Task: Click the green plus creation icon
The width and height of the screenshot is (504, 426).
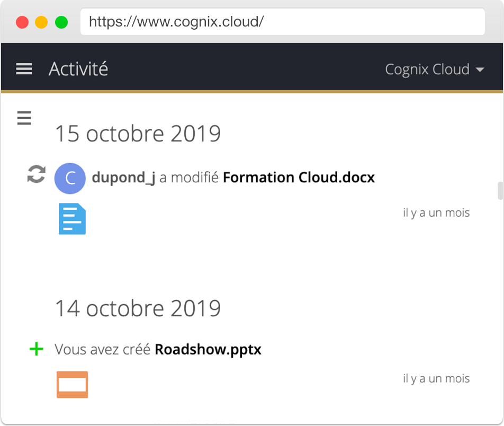Action: (x=37, y=349)
